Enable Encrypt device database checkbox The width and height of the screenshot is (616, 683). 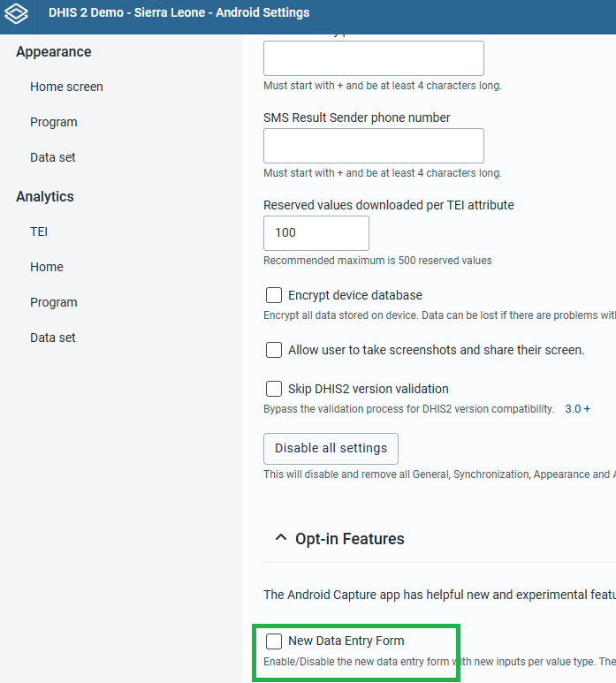point(274,295)
